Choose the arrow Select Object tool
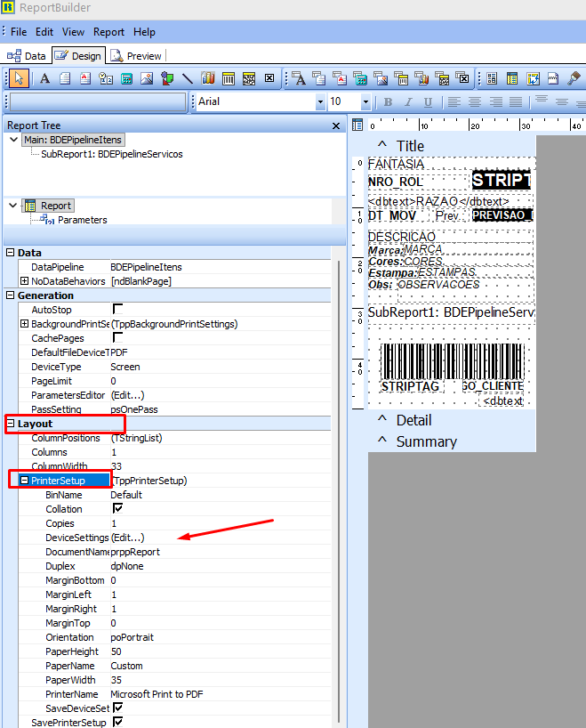 click(x=18, y=78)
